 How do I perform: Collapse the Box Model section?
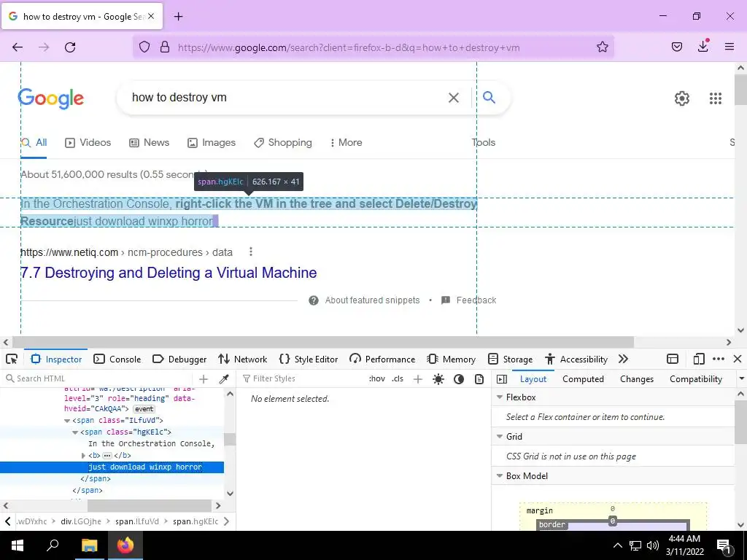[500, 476]
